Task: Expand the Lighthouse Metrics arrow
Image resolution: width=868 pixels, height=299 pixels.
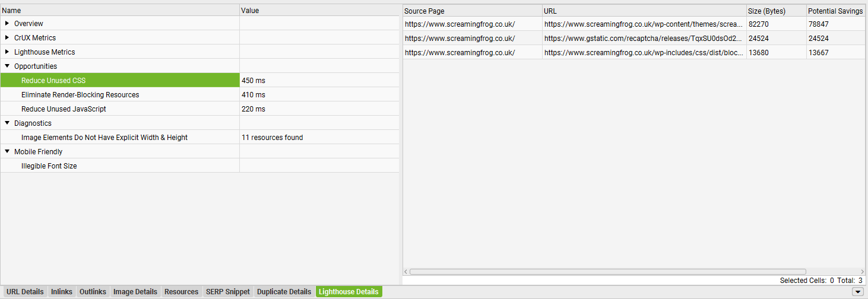Action: pos(7,52)
